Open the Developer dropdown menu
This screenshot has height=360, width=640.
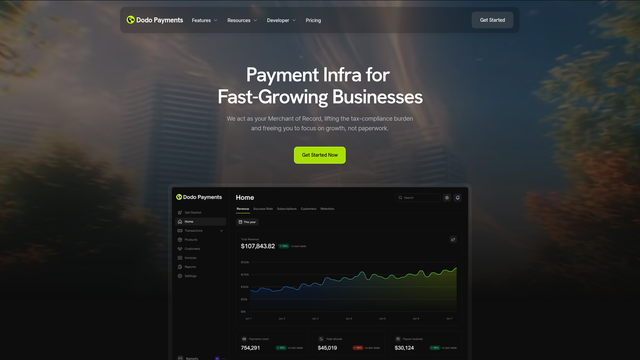[281, 20]
